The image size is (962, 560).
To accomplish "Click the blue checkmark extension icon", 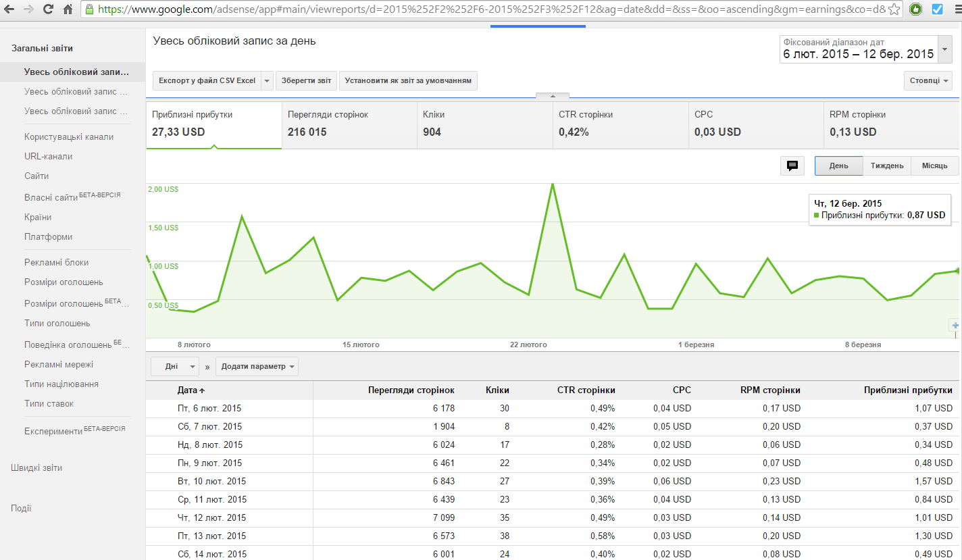I will coord(937,9).
